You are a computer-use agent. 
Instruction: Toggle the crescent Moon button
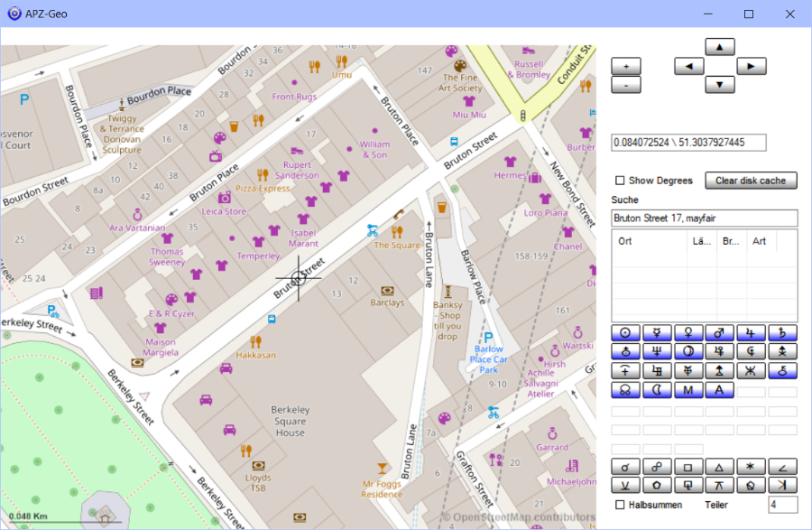(657, 390)
